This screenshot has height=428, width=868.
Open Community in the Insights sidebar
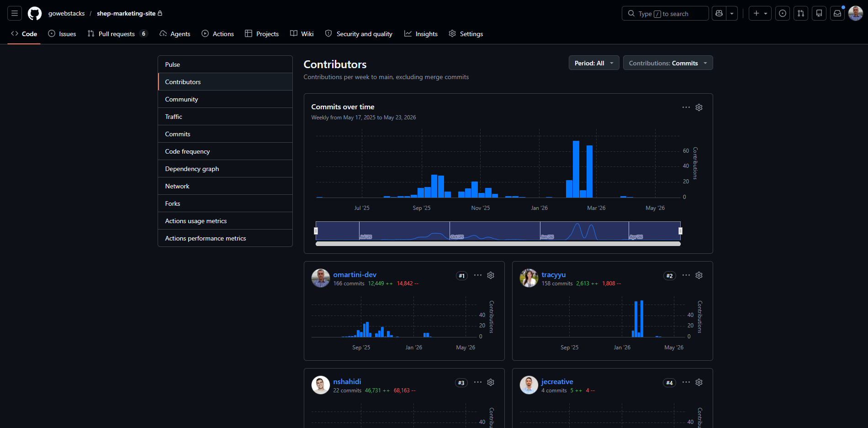(x=225, y=99)
